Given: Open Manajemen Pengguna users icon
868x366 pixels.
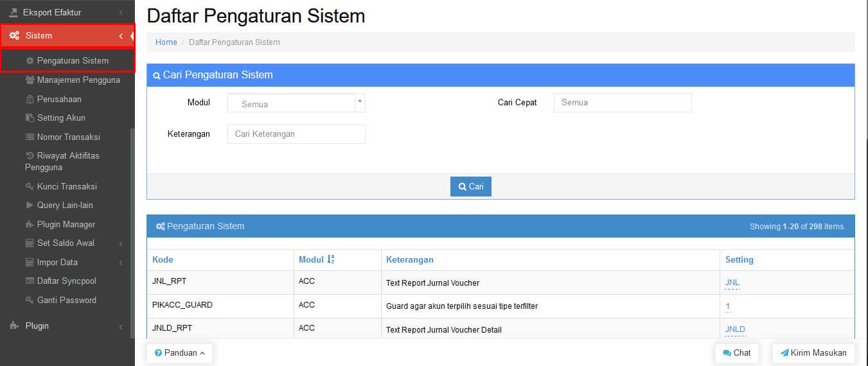Looking at the screenshot, I should 30,80.
